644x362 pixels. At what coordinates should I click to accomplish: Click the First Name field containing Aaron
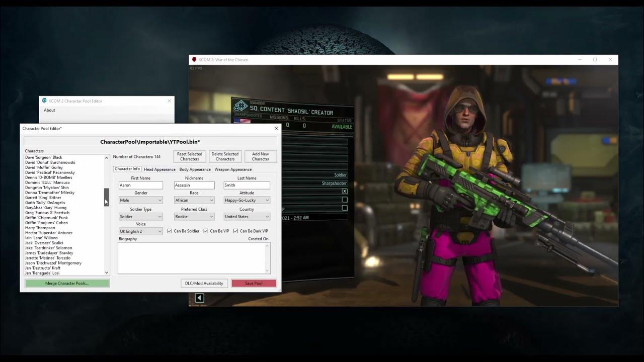pos(140,185)
